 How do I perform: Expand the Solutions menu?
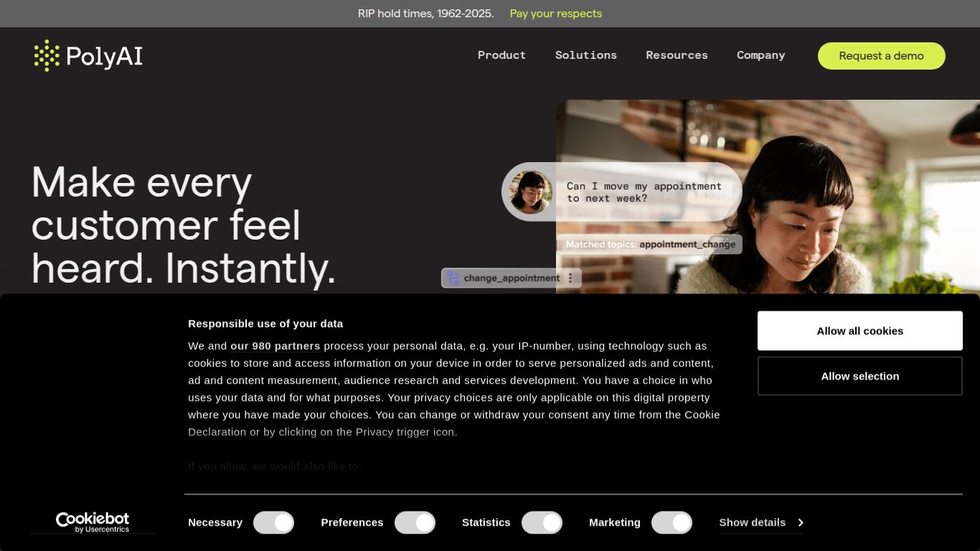pyautogui.click(x=585, y=55)
